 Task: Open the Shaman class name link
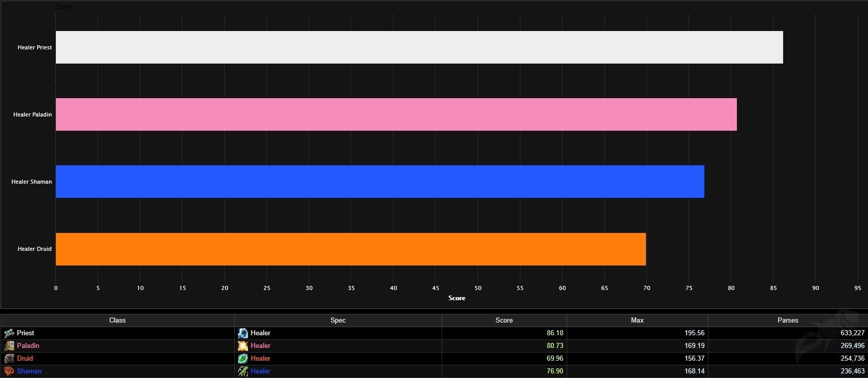tap(29, 371)
